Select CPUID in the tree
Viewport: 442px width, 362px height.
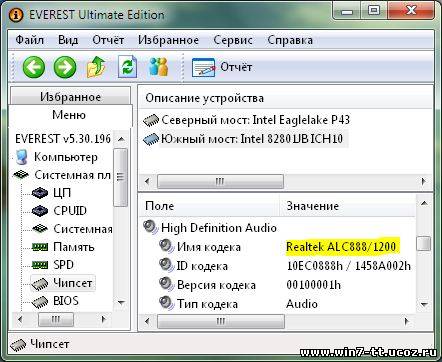tap(70, 211)
